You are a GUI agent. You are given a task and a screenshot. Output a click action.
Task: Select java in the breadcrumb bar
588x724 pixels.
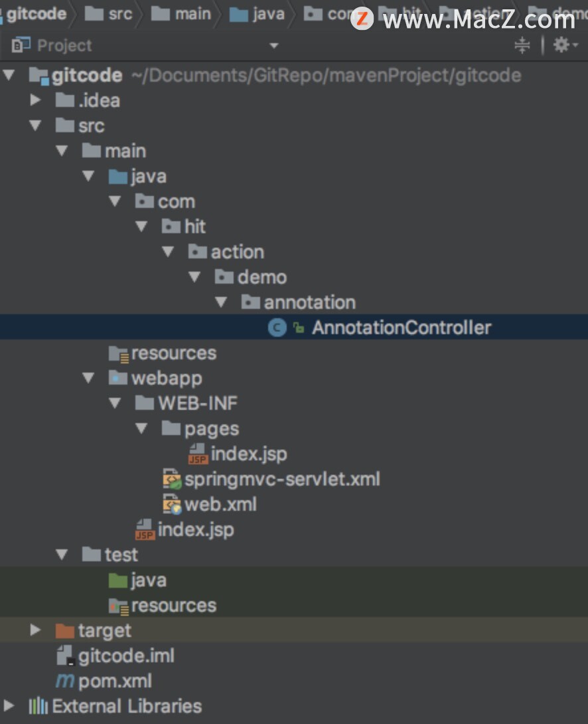[x=268, y=15]
